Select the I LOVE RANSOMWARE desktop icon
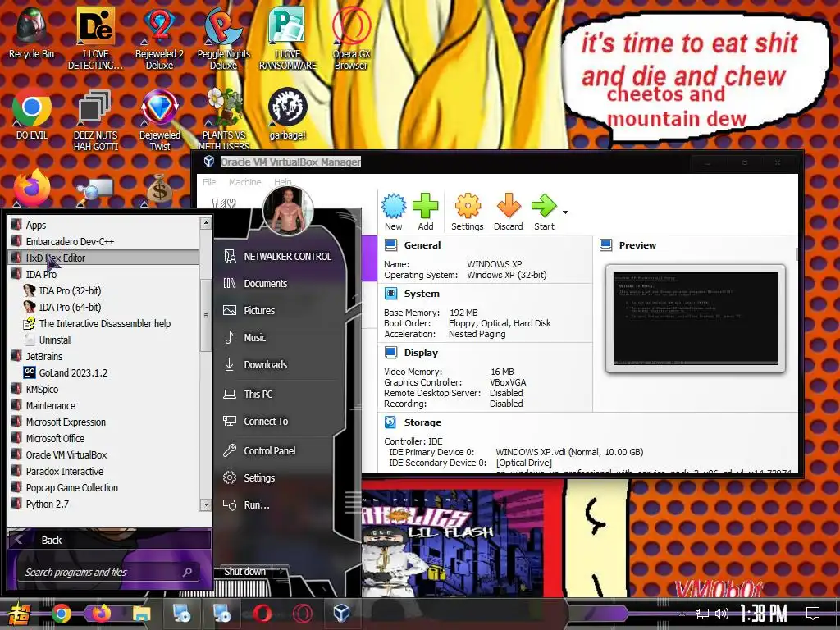Viewport: 840px width, 630px height. (288, 38)
